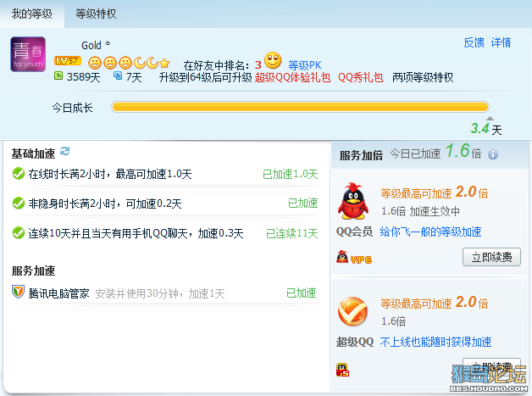Click the orange 超级QQ checkmark icon

pyautogui.click(x=353, y=311)
